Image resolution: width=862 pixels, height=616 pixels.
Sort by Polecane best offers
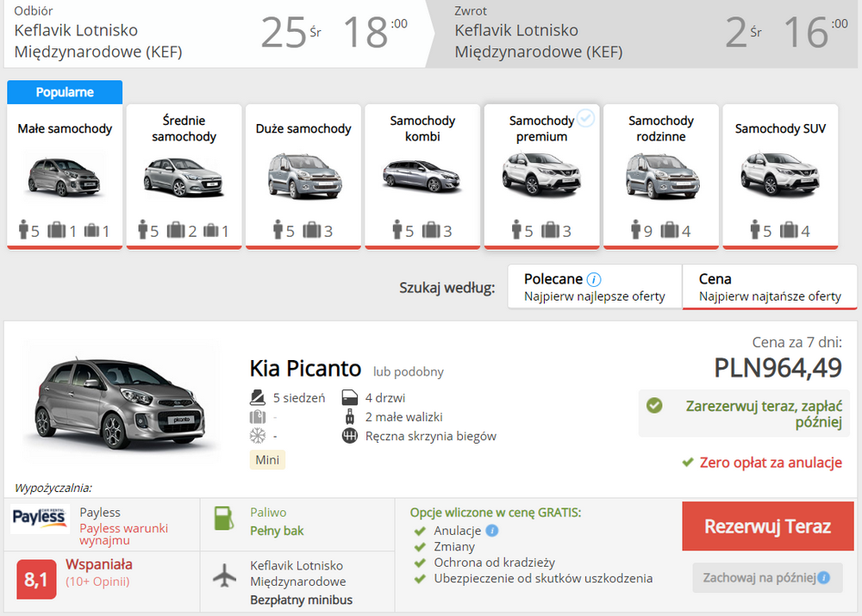click(594, 287)
